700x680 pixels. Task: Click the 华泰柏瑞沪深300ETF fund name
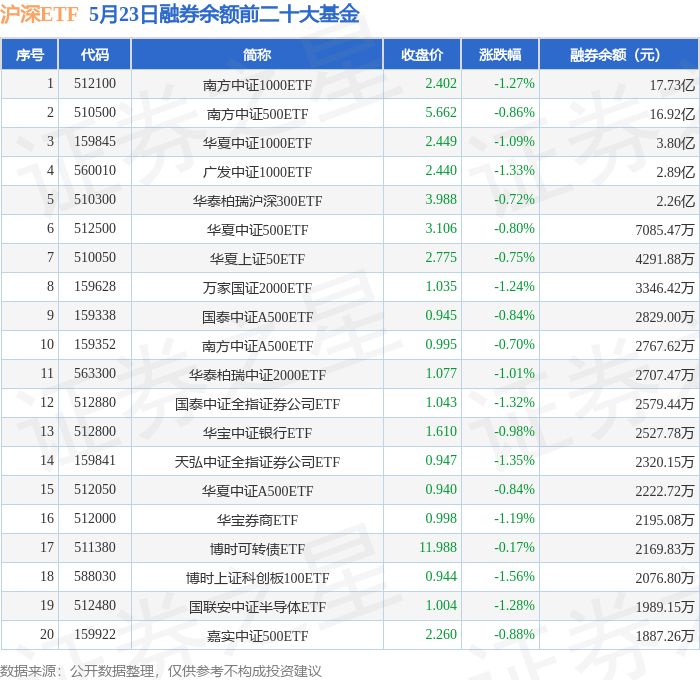257,201
